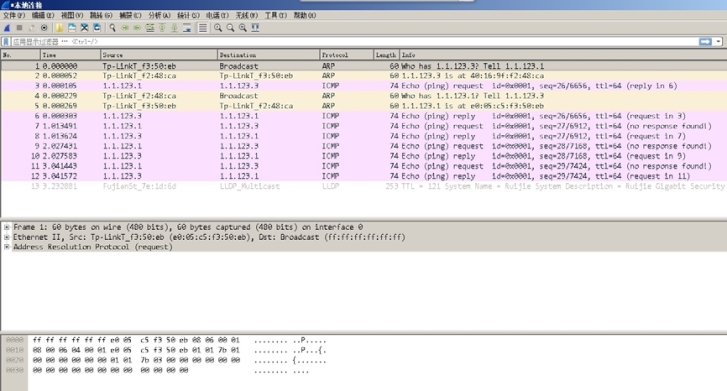Select packet 2 '1.1.123.3 is at 40:16:9f:f2:48:ca'

click(x=364, y=76)
